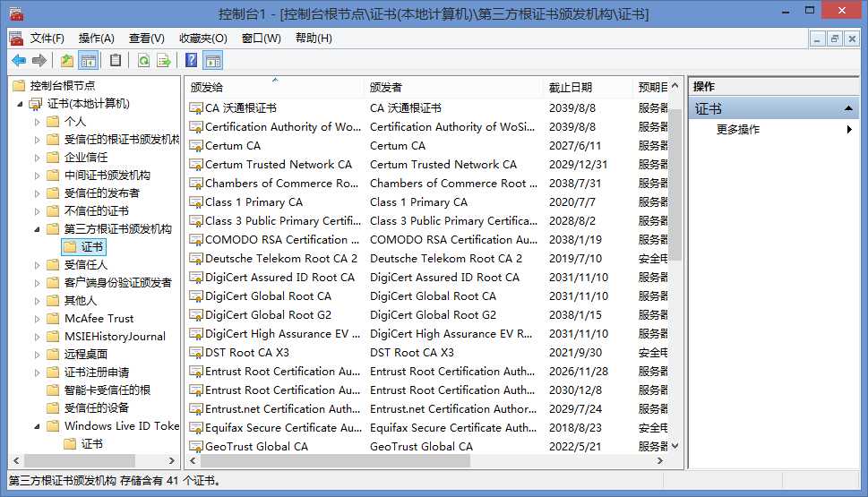Viewport: 868px width, 497px height.
Task: Open 更多操作 submenu in Actions pane
Action: click(x=773, y=130)
